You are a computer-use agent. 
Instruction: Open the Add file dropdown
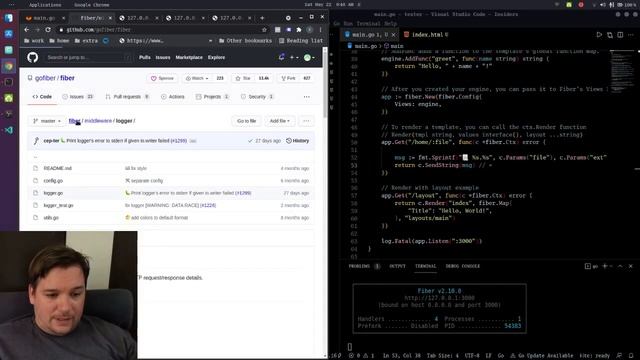[x=280, y=121]
